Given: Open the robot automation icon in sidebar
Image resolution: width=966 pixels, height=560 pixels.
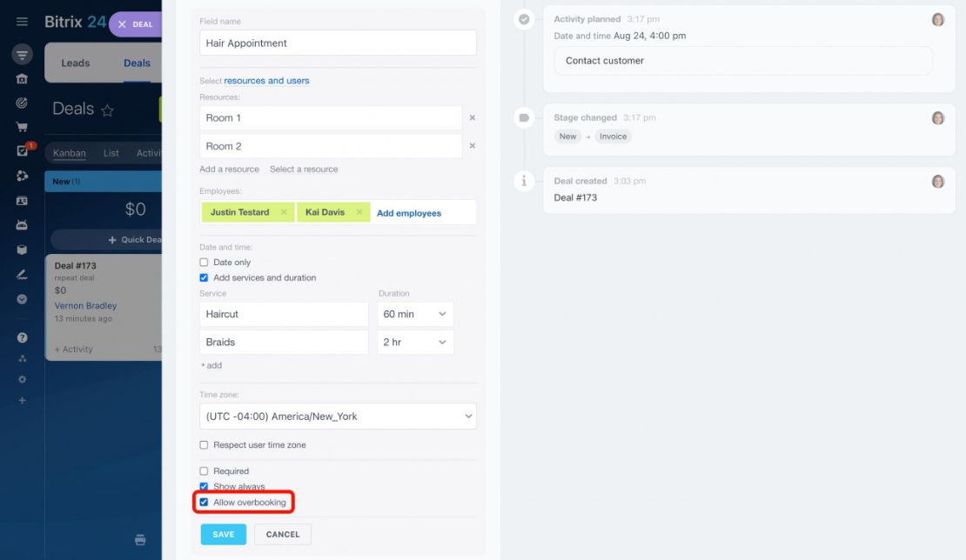Looking at the screenshot, I should 22,225.
